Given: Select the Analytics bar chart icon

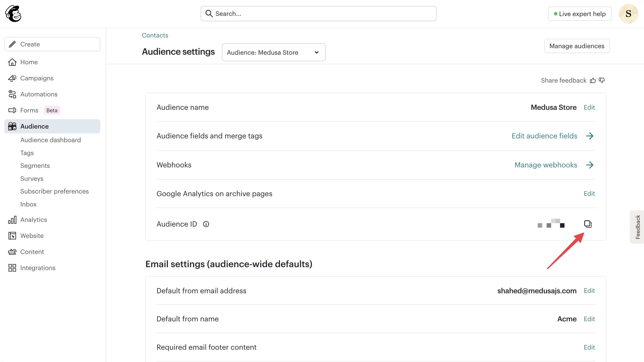Looking at the screenshot, I should tap(12, 220).
